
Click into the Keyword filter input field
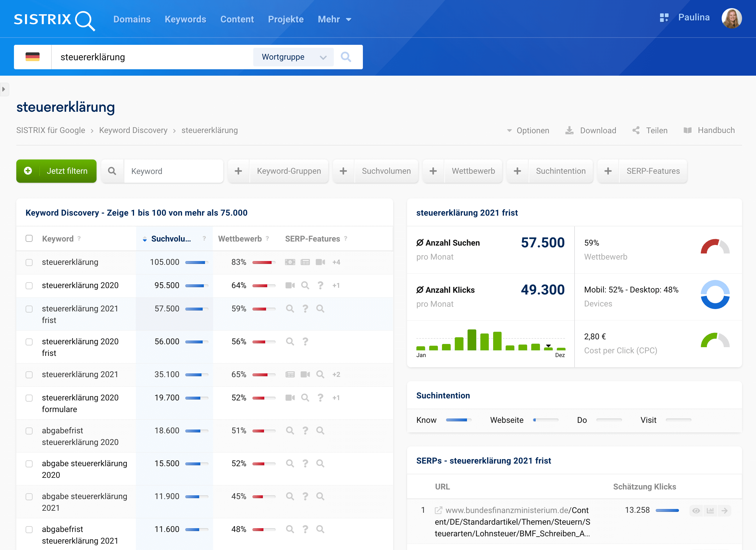pyautogui.click(x=173, y=171)
